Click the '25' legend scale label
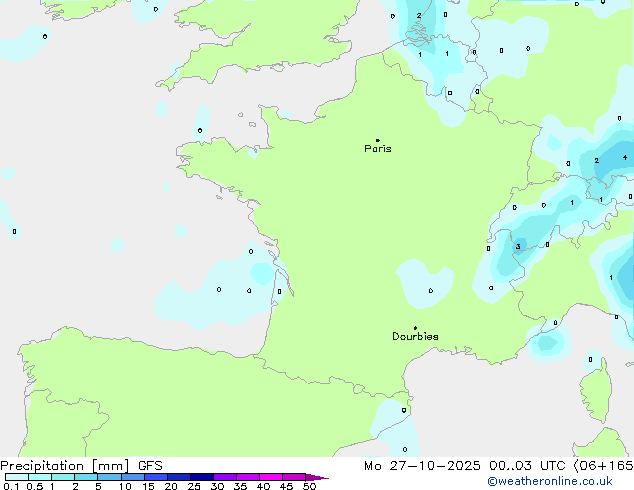This screenshot has height=490, width=634. tap(194, 486)
